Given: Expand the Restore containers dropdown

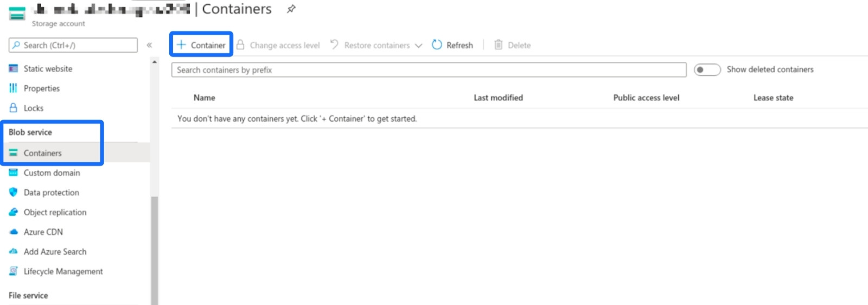Looking at the screenshot, I should 418,46.
